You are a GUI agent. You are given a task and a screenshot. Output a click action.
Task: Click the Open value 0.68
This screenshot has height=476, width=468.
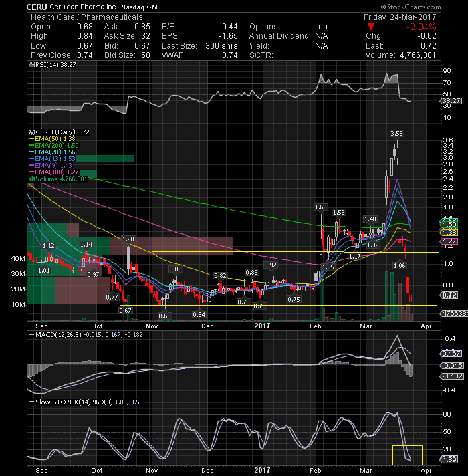85,27
